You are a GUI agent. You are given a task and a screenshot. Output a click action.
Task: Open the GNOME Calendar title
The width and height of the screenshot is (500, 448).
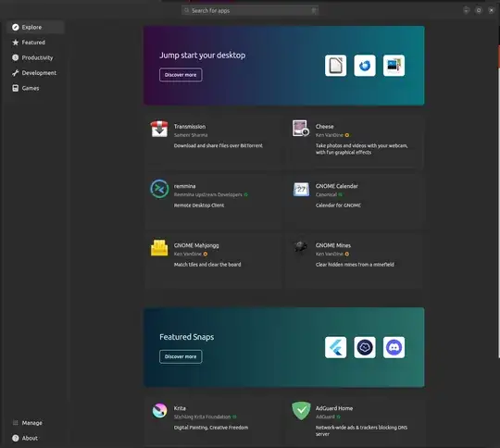tap(337, 186)
